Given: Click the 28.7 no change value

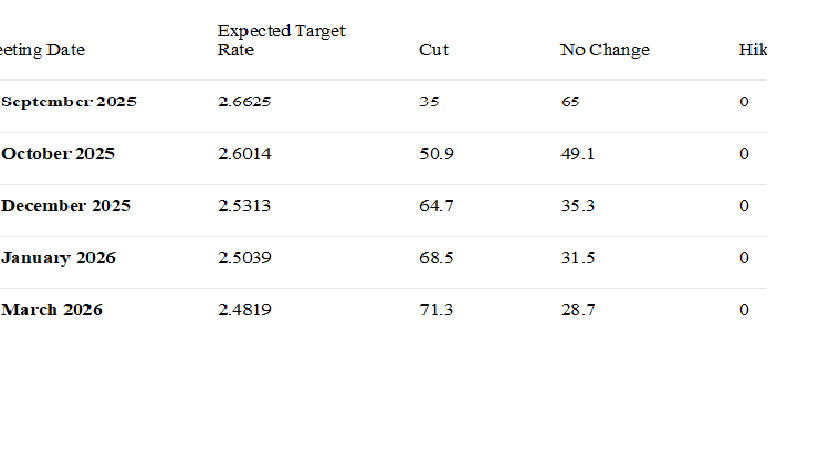Looking at the screenshot, I should click(x=577, y=310).
